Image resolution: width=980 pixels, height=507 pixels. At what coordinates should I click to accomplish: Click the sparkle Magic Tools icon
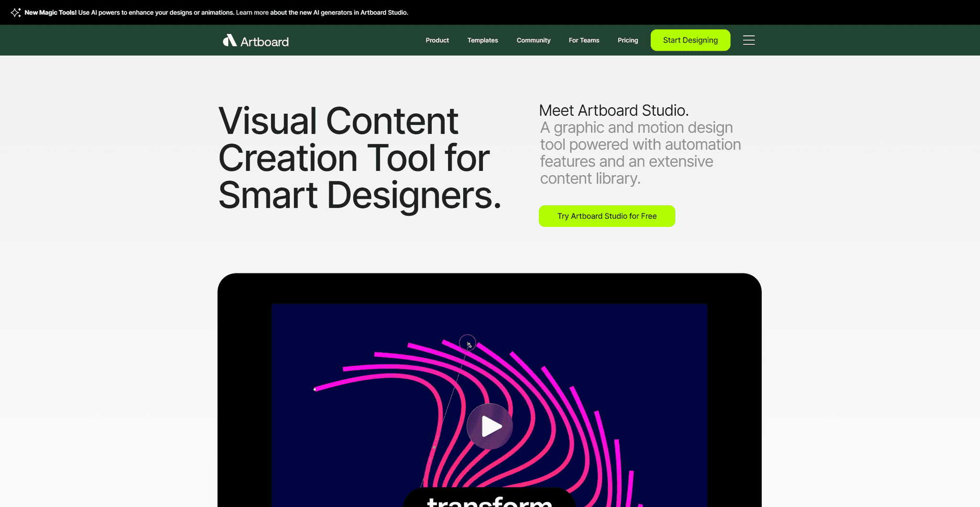click(x=15, y=12)
